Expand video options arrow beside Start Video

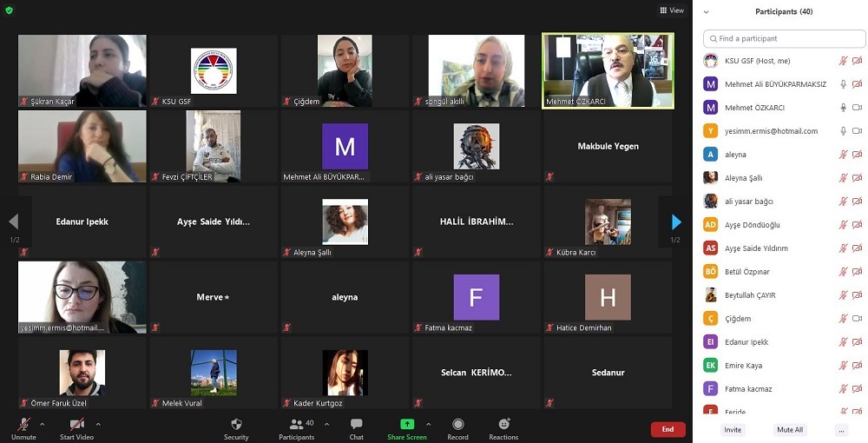(98, 424)
